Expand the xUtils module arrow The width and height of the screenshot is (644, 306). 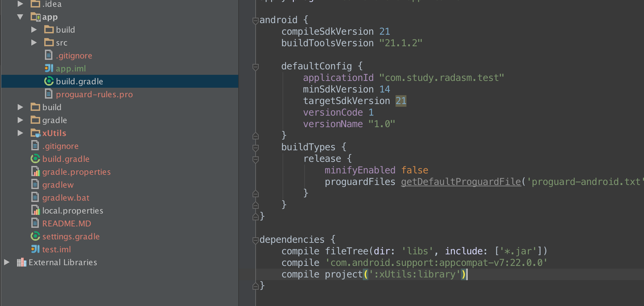[20, 133]
